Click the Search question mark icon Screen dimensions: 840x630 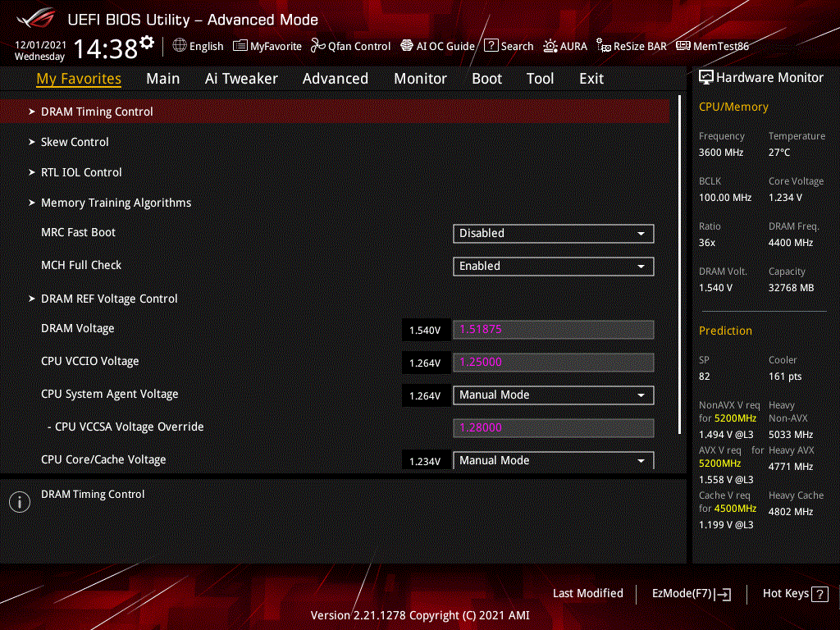pyautogui.click(x=491, y=46)
